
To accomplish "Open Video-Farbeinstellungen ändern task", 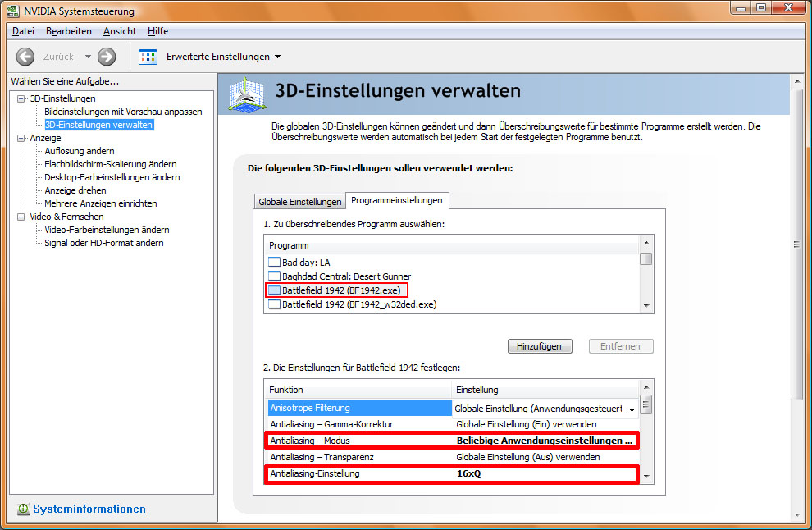I will click(107, 230).
